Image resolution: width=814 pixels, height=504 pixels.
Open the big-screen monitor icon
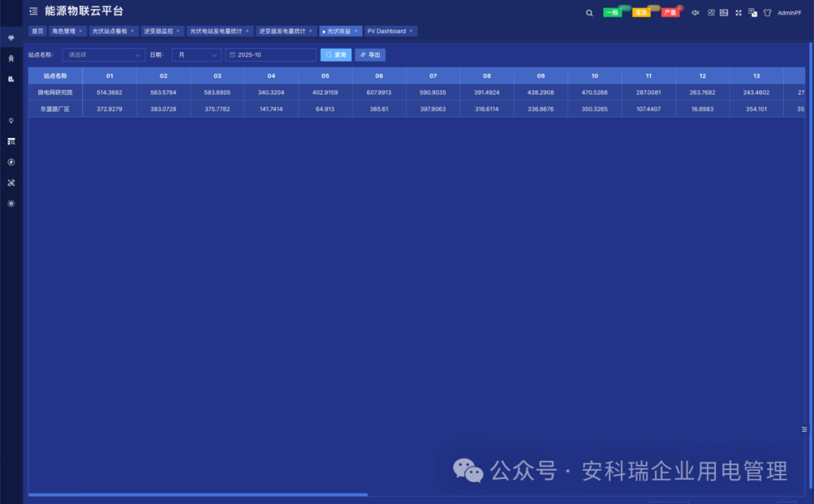point(724,13)
